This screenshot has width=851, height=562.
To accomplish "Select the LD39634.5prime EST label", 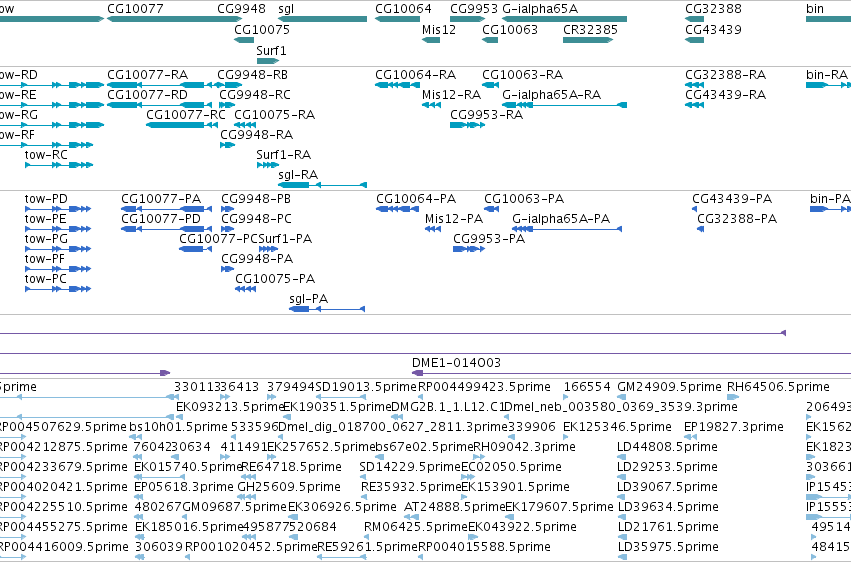I will [x=667, y=507].
